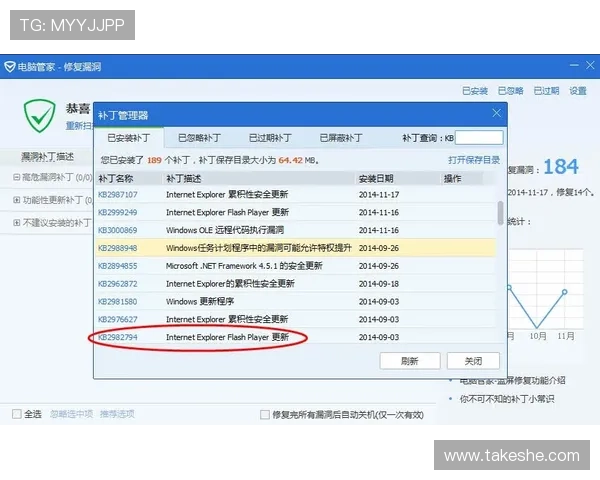Open patch link KB2988948
Image resolution: width=600 pixels, height=480 pixels.
coord(117,248)
